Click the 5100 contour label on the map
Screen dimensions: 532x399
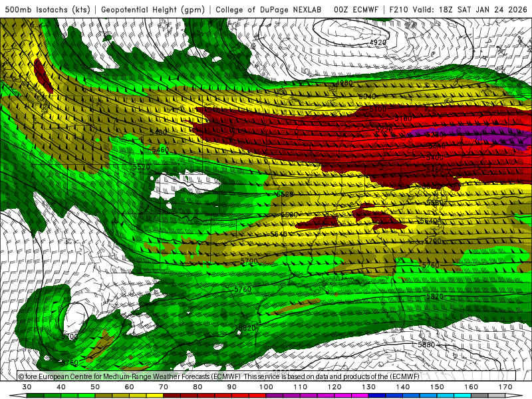coord(378,109)
